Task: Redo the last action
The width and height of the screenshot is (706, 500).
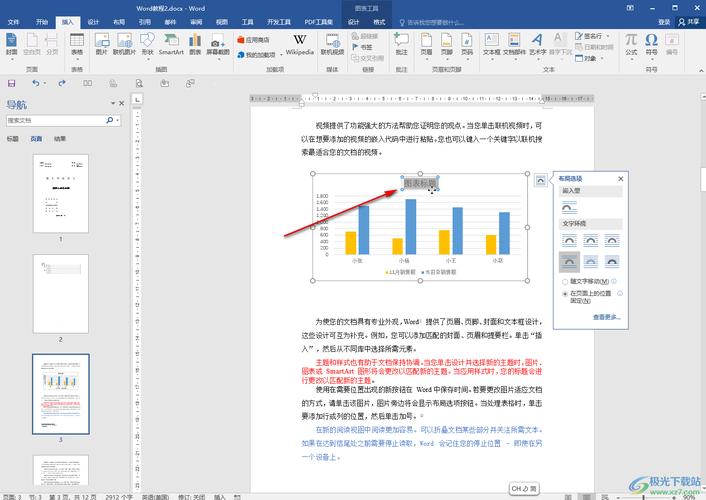Action: click(62, 83)
